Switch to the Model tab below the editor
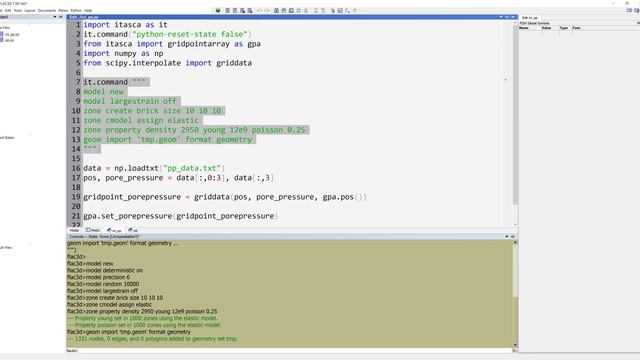 pos(74,231)
